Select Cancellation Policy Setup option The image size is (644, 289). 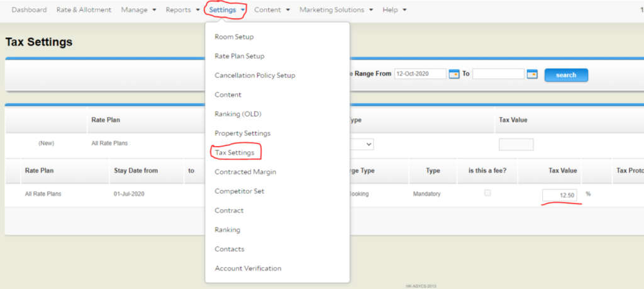coord(255,76)
